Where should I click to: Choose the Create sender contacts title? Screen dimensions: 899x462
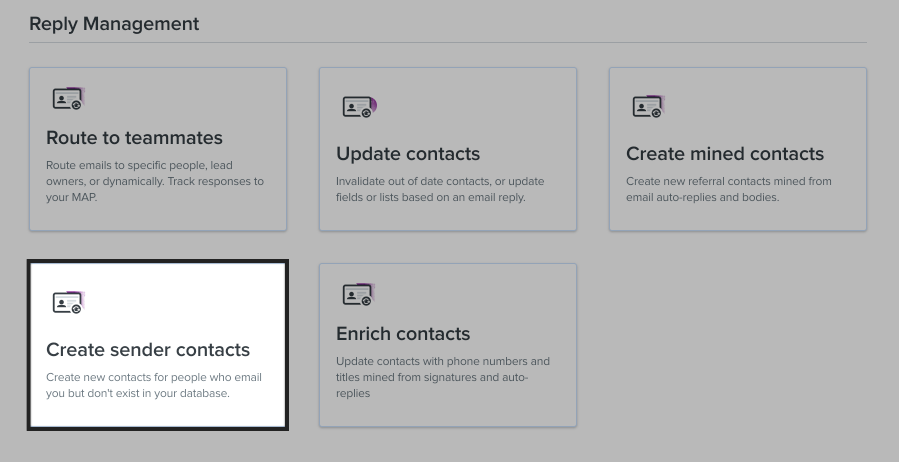(x=148, y=350)
